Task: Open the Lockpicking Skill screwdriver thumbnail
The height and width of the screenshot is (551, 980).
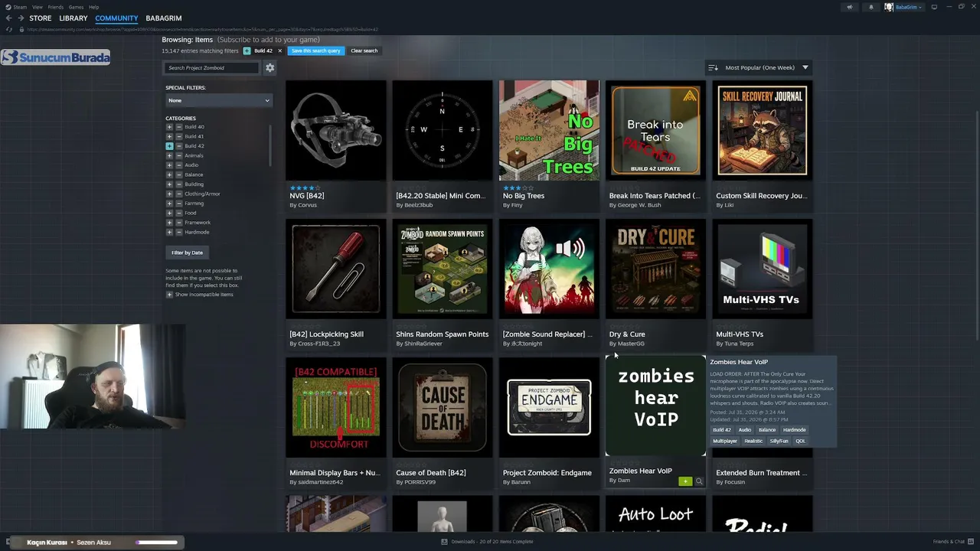Action: (336, 269)
